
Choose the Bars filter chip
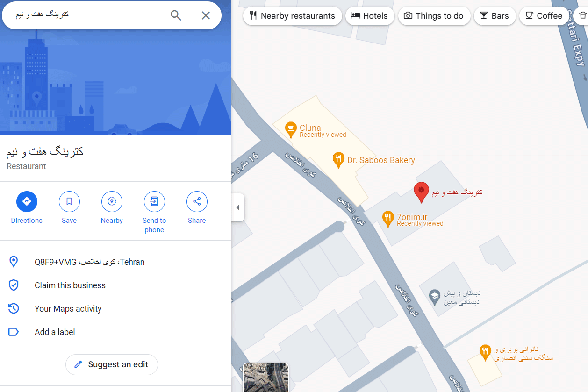(x=495, y=16)
